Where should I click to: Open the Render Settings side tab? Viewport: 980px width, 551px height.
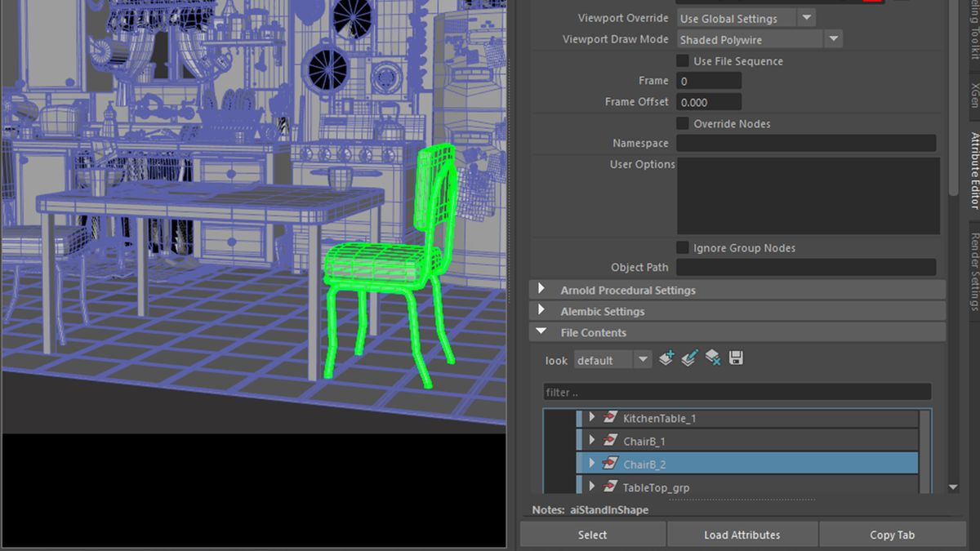973,271
